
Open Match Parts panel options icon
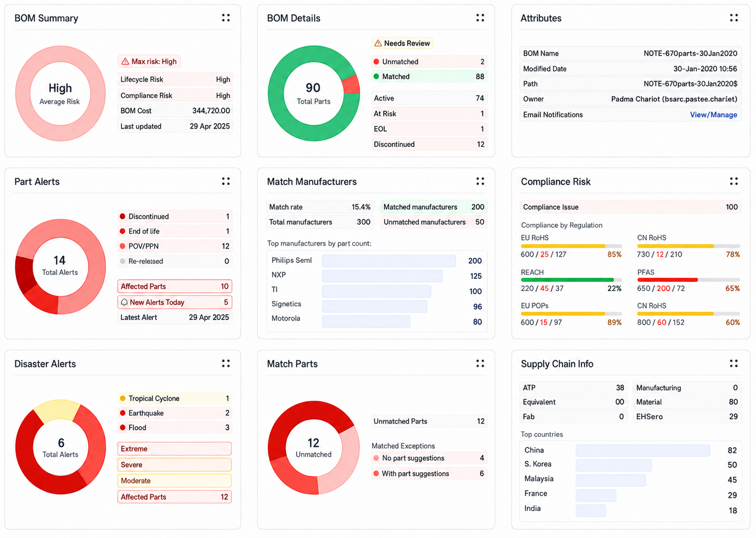point(480,363)
